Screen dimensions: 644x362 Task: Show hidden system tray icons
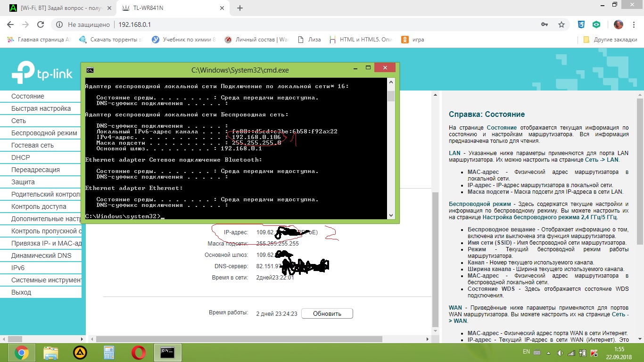coord(548,353)
